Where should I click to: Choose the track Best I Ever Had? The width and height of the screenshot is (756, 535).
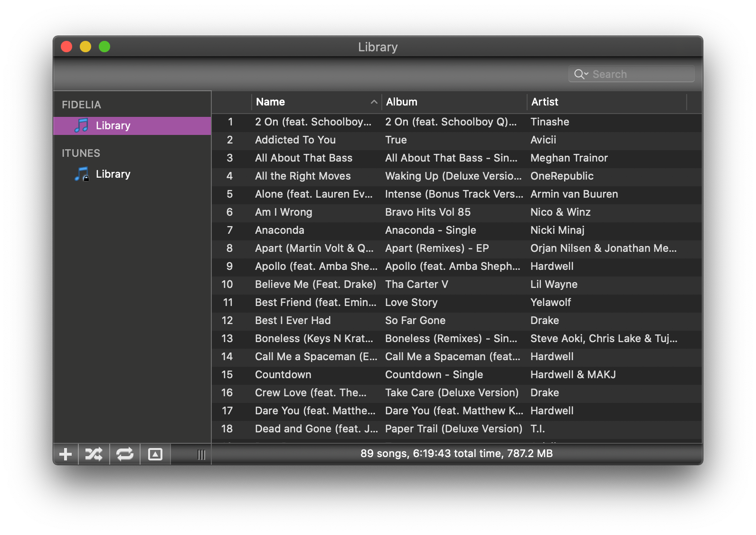(293, 320)
